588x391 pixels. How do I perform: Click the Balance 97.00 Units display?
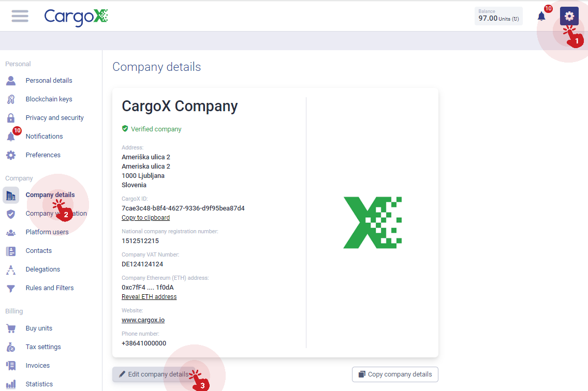498,16
